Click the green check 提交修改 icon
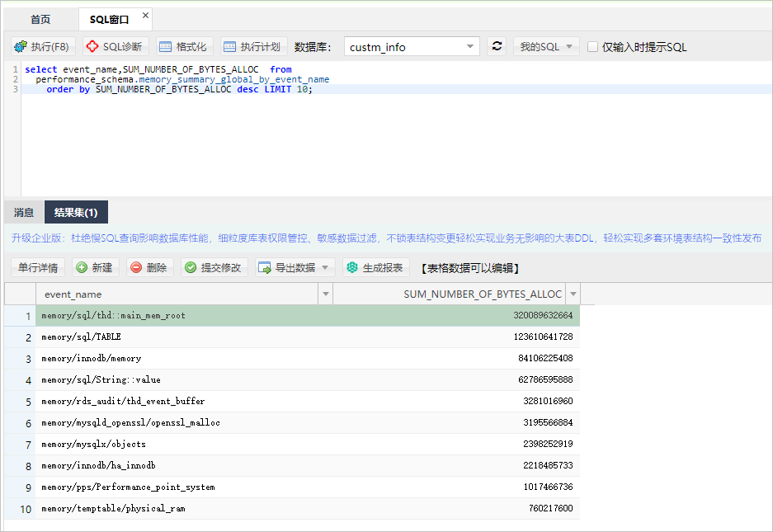Screen dimensions: 773x532 click(x=191, y=267)
